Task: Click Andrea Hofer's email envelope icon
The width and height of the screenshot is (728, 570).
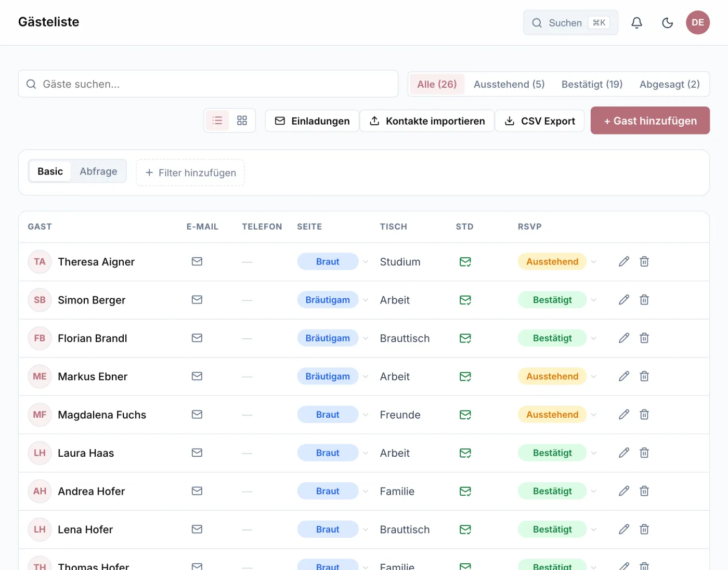Action: pyautogui.click(x=197, y=491)
